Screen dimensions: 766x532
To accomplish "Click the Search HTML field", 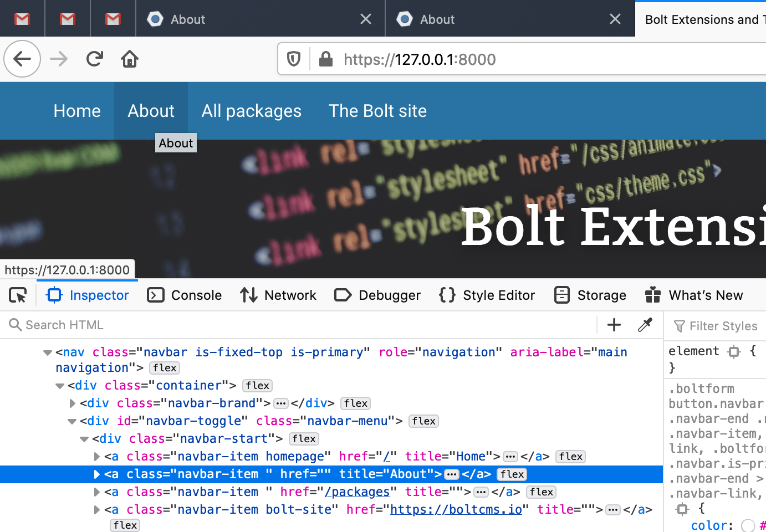I will pos(299,325).
